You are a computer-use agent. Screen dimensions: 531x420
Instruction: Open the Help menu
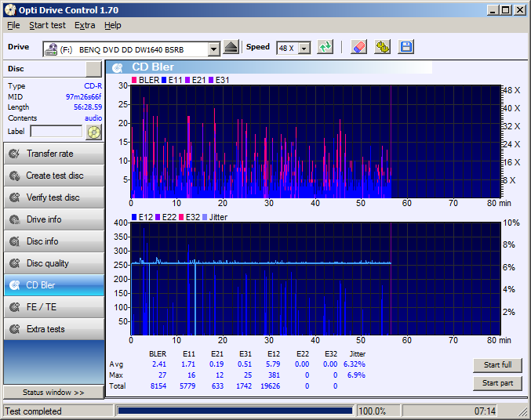click(x=113, y=25)
